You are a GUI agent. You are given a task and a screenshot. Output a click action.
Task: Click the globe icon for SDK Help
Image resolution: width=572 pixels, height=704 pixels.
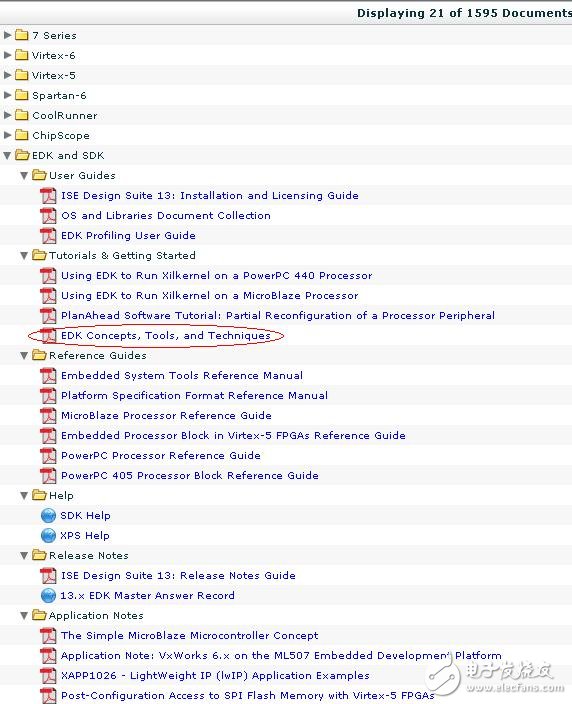(48, 516)
